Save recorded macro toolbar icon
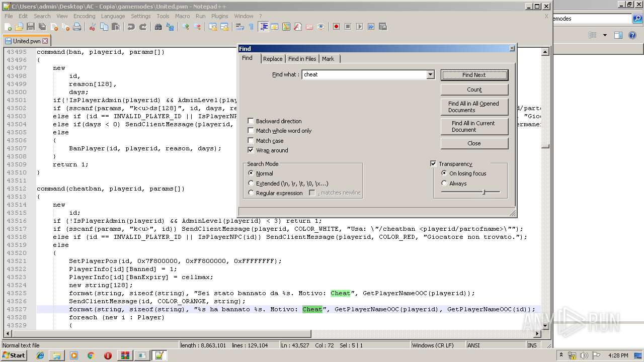 pos(383,27)
